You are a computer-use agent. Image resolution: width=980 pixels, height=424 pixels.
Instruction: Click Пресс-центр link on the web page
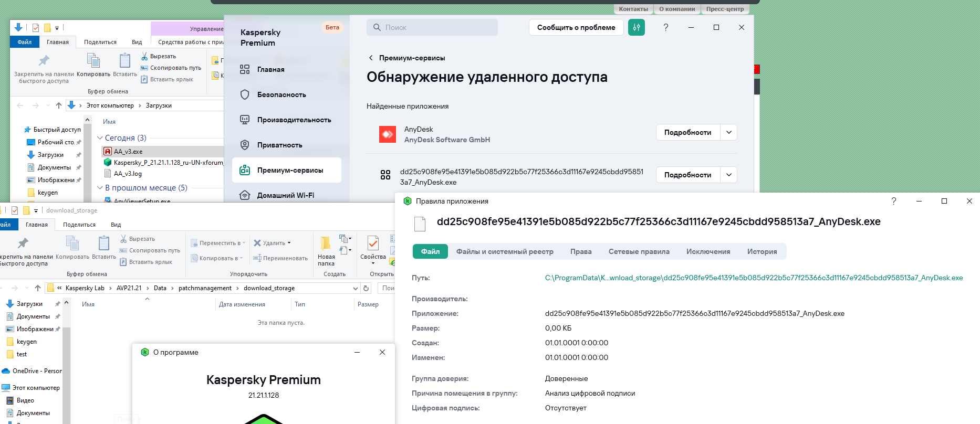[725, 9]
